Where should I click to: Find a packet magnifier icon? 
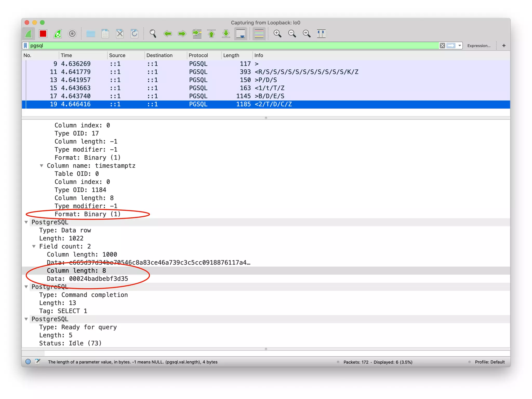click(153, 34)
